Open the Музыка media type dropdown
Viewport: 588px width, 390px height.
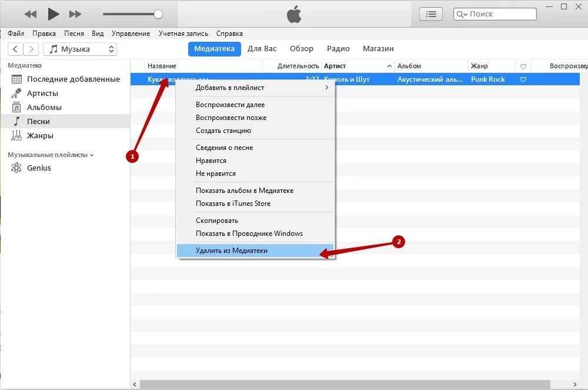pos(80,49)
